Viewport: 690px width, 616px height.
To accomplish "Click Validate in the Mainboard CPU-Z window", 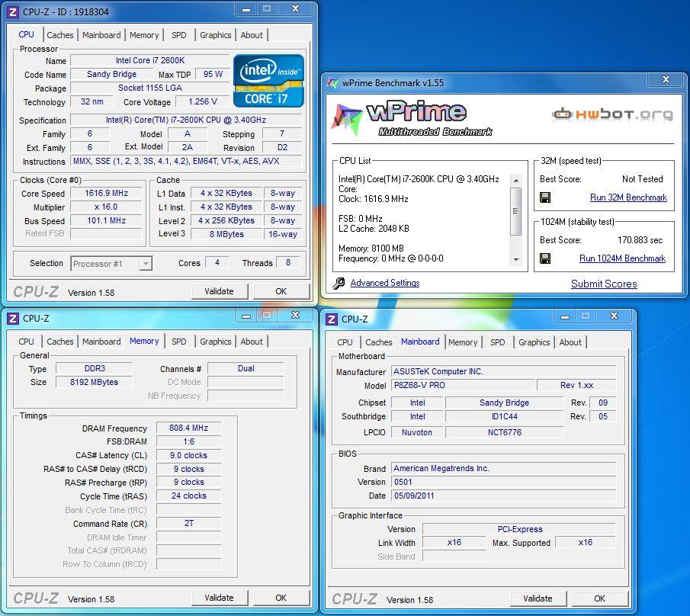I will (538, 598).
